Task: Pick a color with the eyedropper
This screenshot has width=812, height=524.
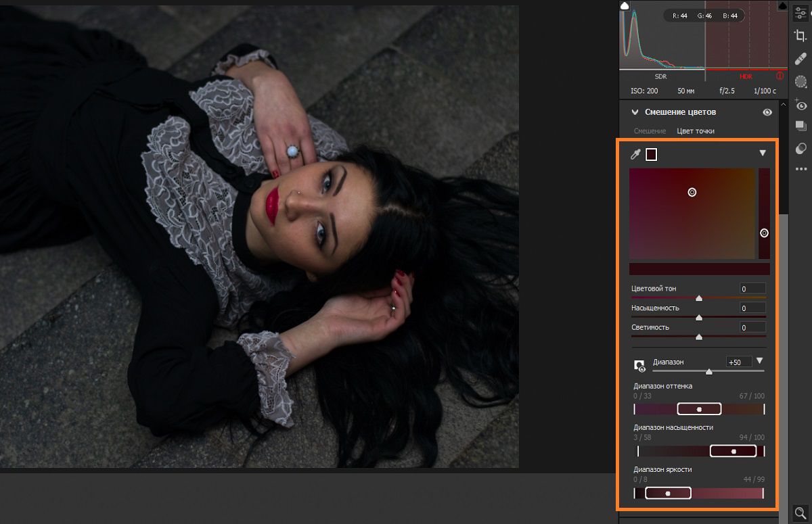Action: [x=635, y=155]
